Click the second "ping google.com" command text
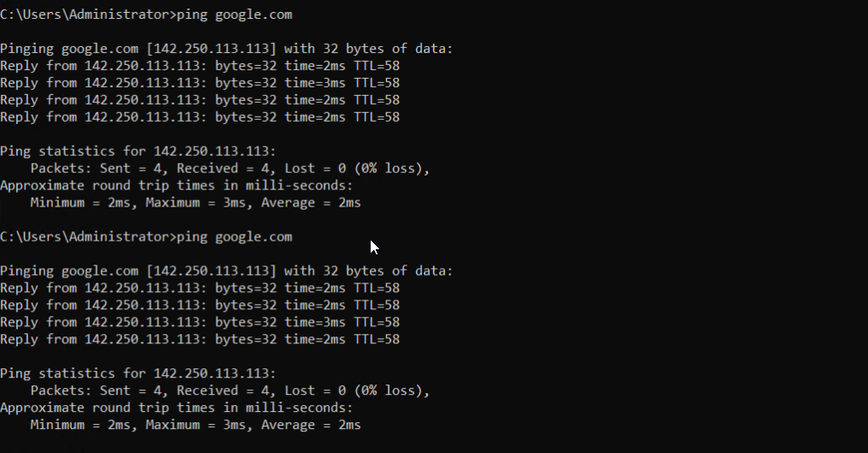 234,236
